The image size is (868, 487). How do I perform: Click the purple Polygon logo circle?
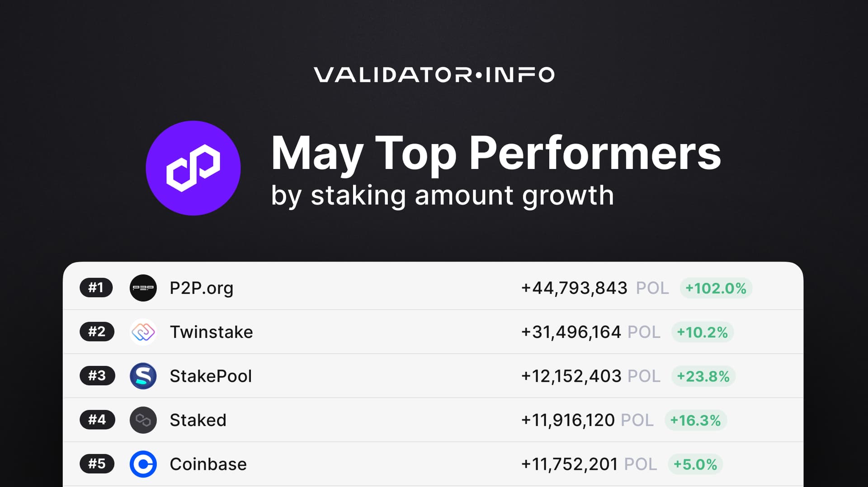tap(193, 168)
